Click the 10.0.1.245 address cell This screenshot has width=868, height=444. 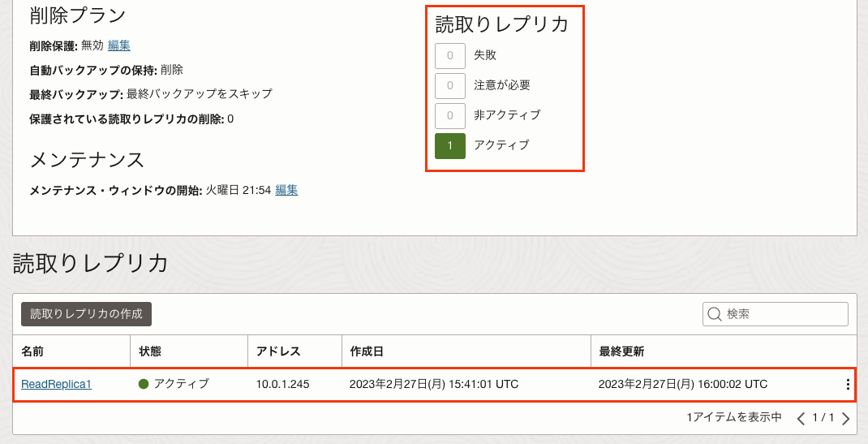tap(282, 384)
